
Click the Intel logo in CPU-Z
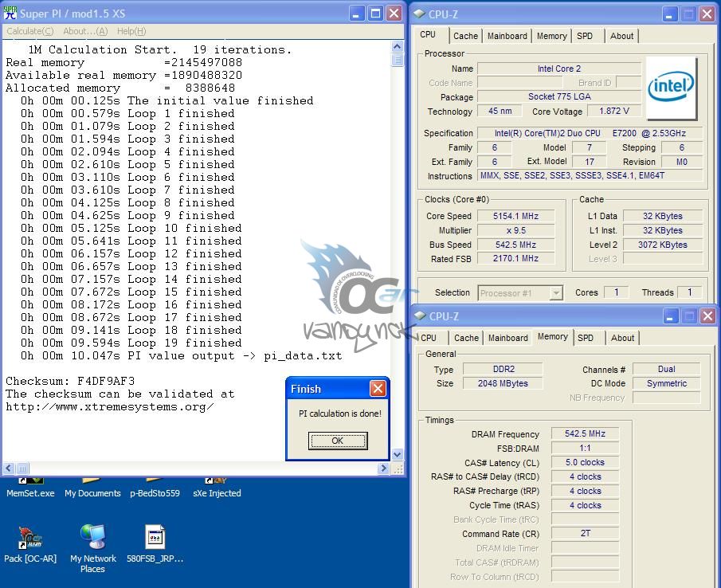(671, 88)
